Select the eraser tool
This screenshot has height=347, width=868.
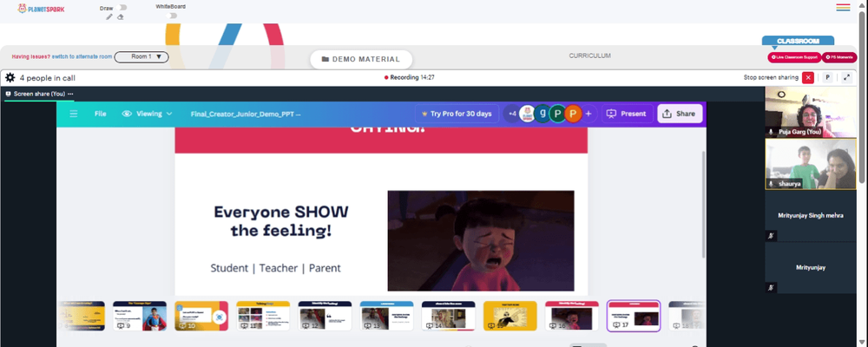pyautogui.click(x=120, y=16)
